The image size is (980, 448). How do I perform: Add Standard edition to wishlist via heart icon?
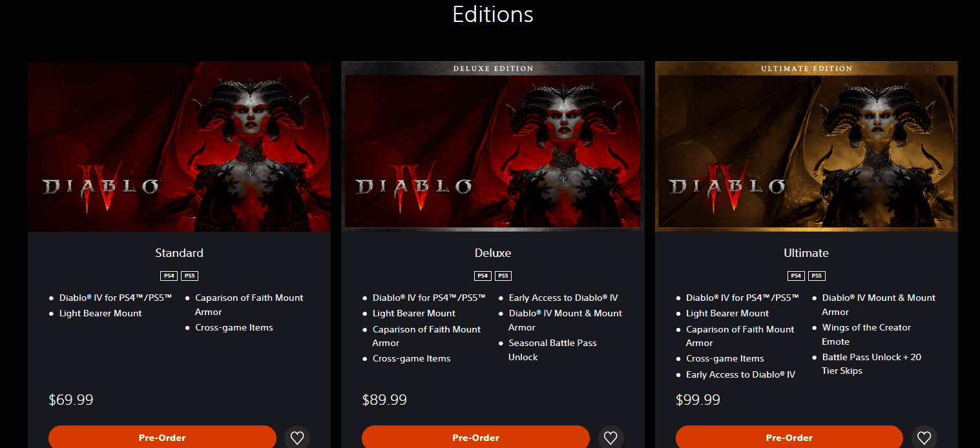point(297,438)
